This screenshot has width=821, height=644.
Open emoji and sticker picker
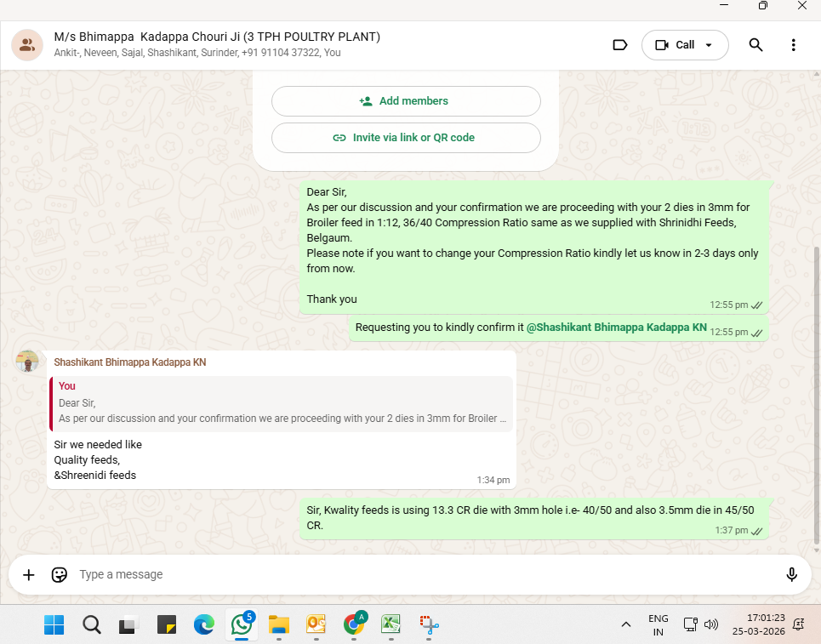(60, 575)
